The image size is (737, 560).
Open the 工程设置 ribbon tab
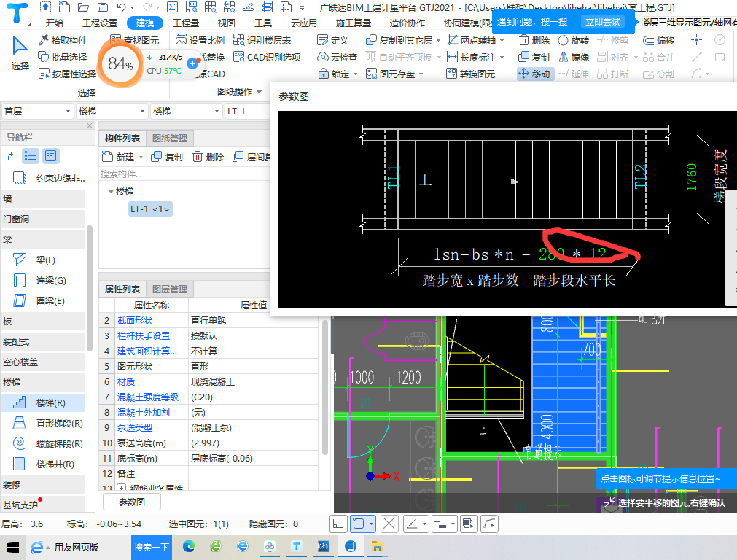pos(100,23)
